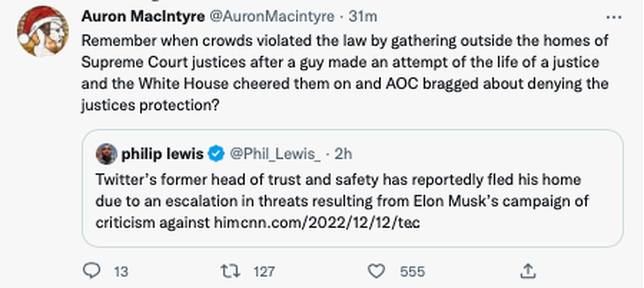Click the 2h quoted tweet timestamp
The image size is (644, 288).
pyautogui.click(x=343, y=154)
